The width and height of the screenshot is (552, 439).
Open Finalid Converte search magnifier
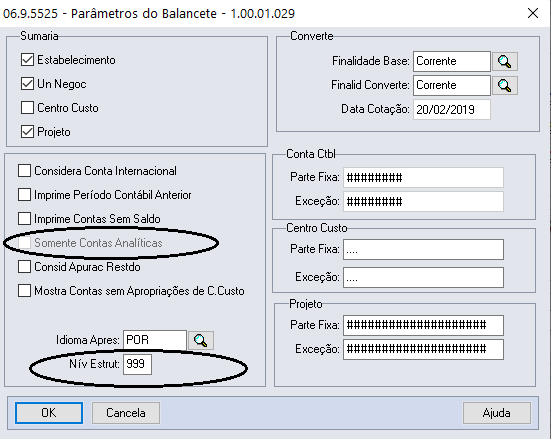click(504, 86)
